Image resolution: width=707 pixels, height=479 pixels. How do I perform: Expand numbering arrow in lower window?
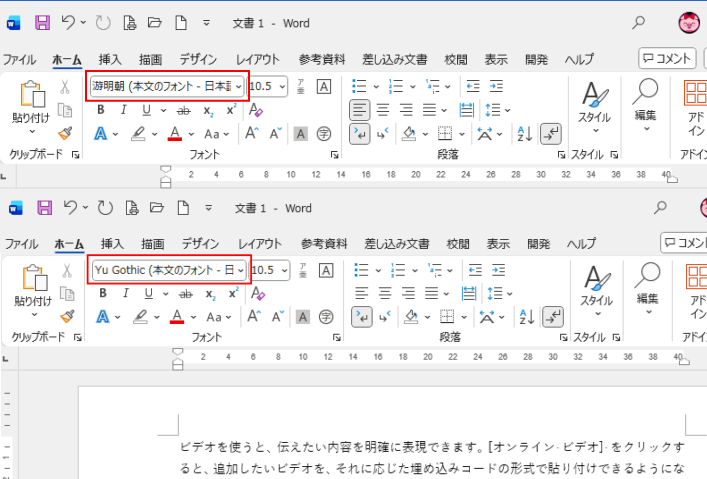(x=414, y=270)
